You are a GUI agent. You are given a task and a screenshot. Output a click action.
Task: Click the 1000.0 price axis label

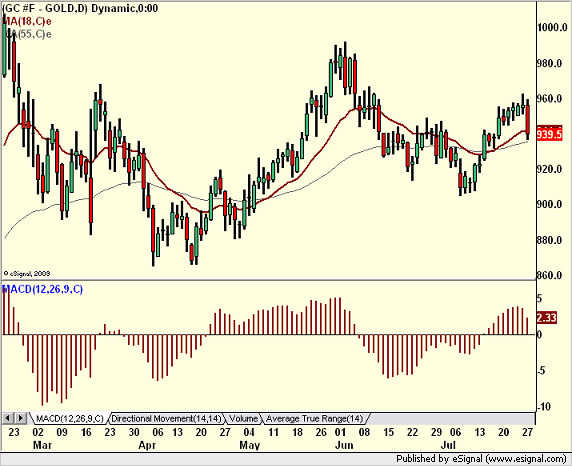(552, 27)
